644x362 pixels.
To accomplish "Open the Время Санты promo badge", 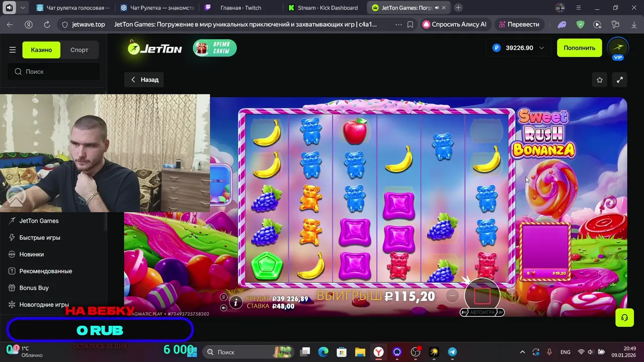I will pyautogui.click(x=215, y=48).
